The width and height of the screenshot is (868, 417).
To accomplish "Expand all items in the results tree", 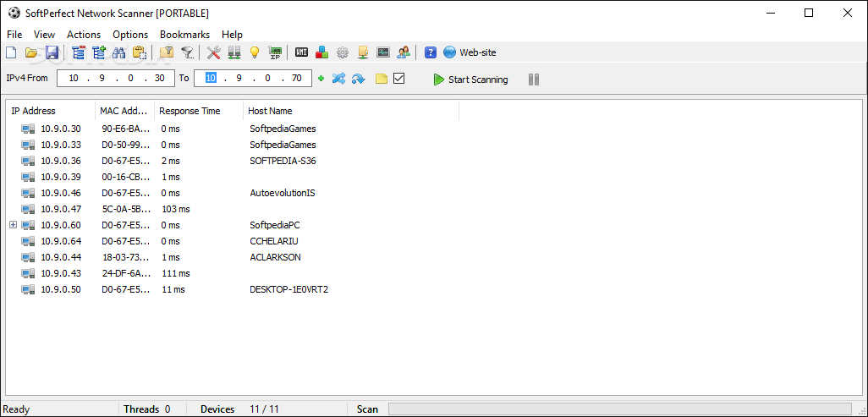I will pos(98,52).
